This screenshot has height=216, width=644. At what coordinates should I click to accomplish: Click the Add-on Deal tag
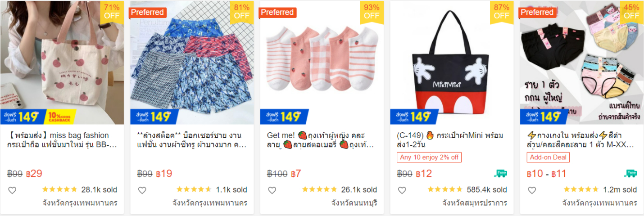[549, 157]
